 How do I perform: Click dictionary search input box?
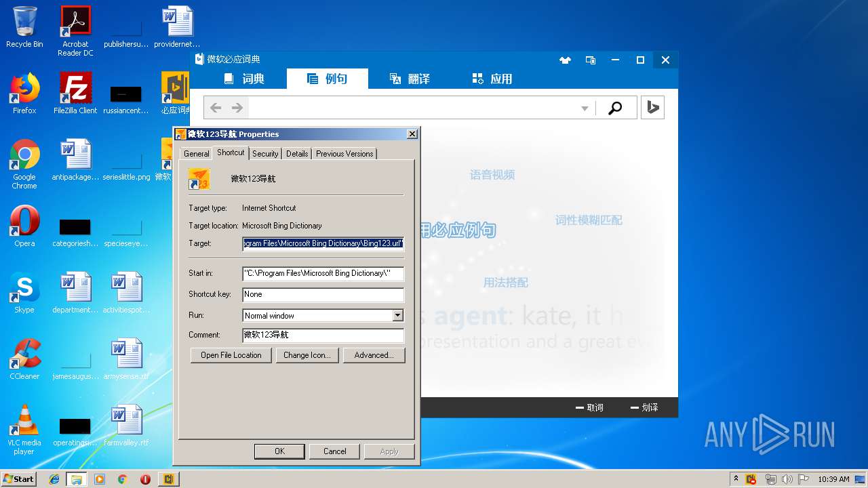click(x=412, y=108)
